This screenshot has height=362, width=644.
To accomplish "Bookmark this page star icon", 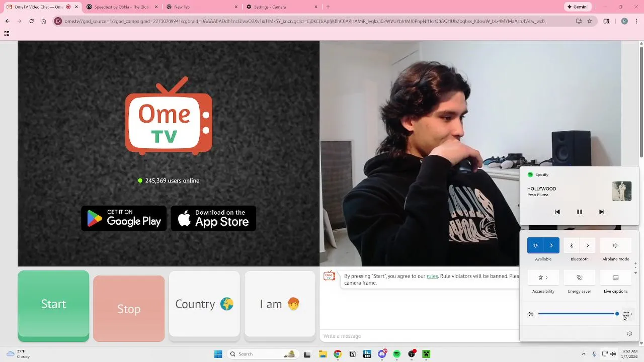I will coord(590,21).
